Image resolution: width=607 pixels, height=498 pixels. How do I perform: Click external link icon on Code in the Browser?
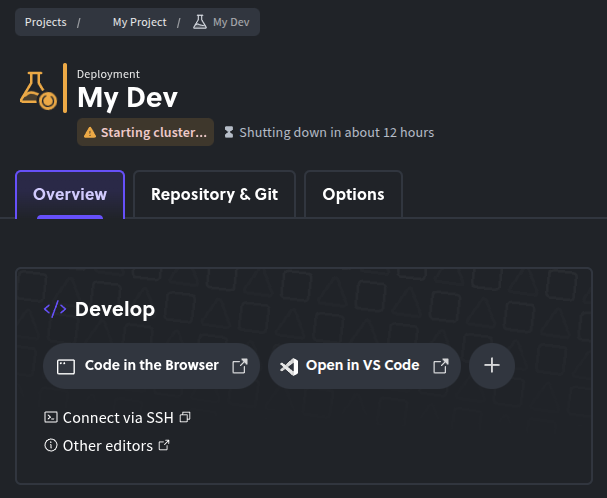(240, 366)
